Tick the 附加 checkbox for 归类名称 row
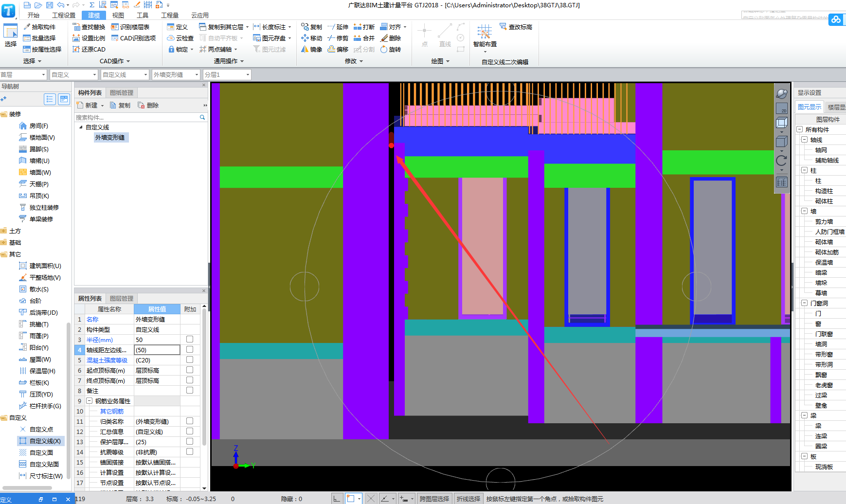 [x=190, y=421]
